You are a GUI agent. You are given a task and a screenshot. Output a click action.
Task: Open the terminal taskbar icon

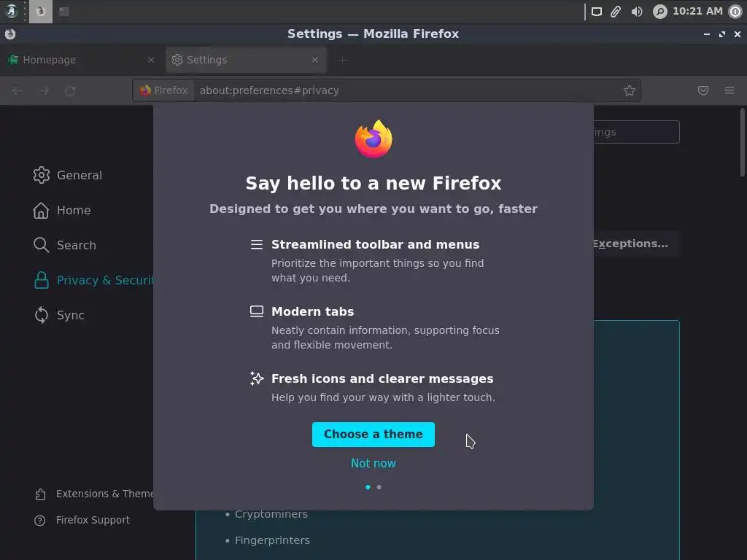64,12
